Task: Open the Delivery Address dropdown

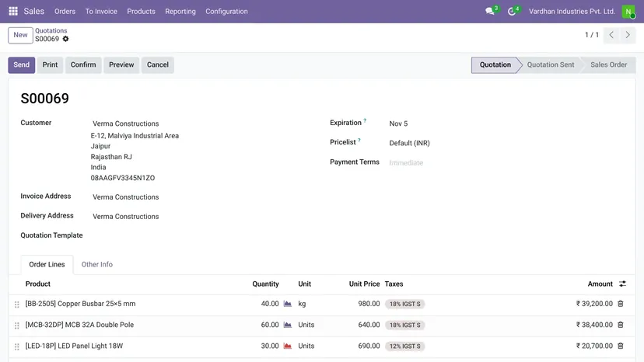Action: pyautogui.click(x=126, y=216)
